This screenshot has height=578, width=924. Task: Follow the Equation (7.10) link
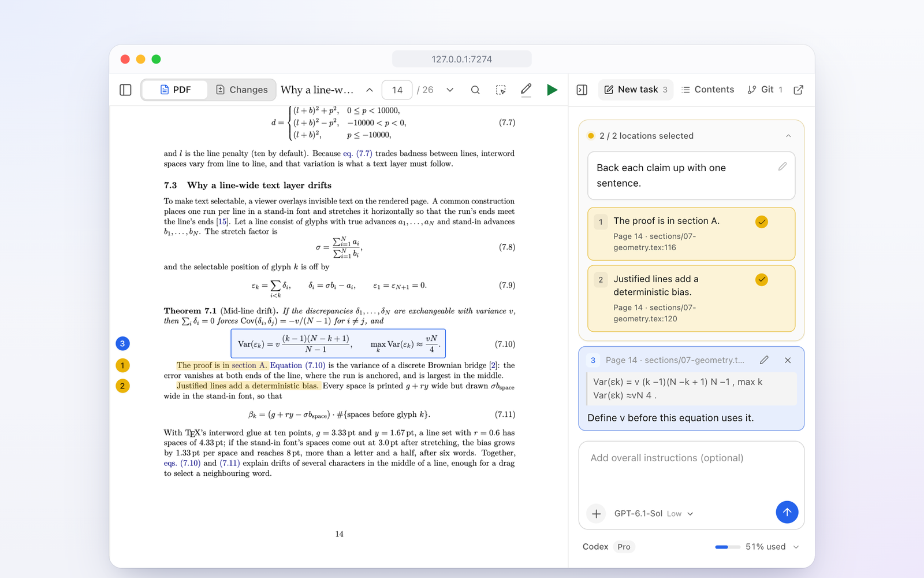coord(297,365)
